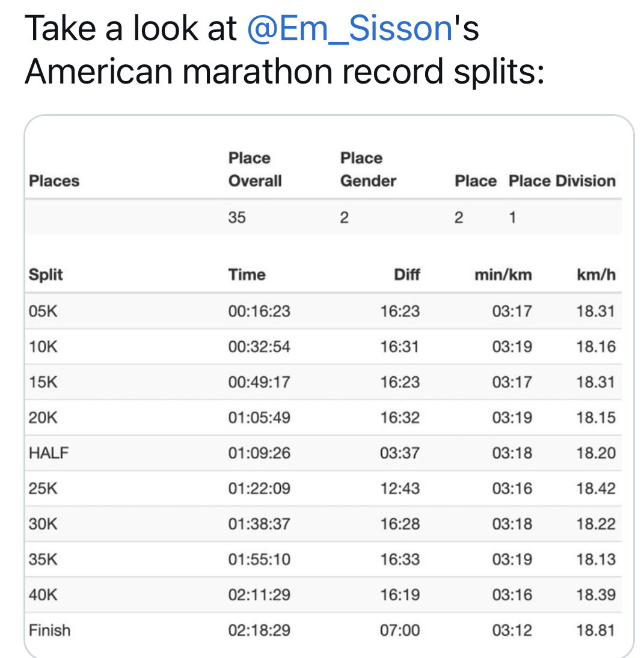Click the Finish row label
Viewport: 644px width, 658px height.
point(49,630)
